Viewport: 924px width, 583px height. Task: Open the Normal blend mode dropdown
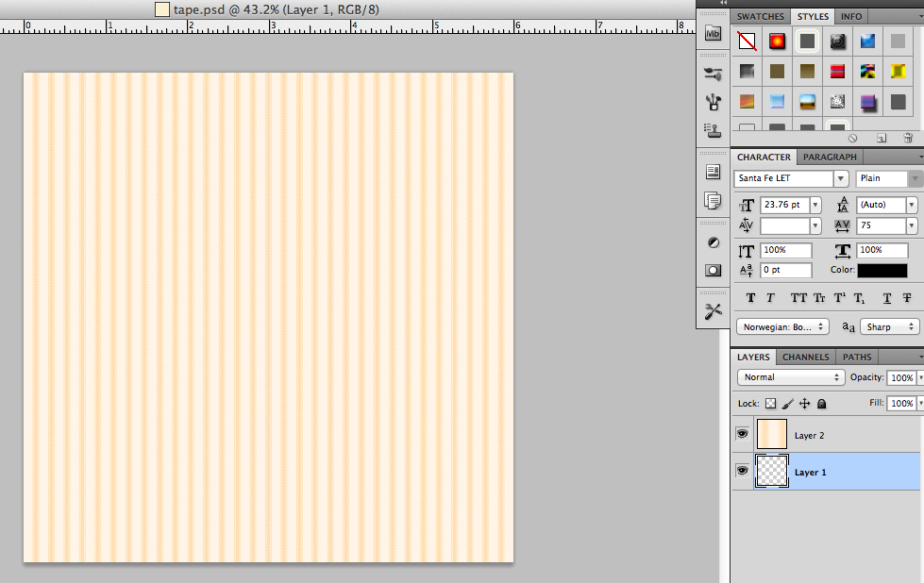click(x=791, y=376)
